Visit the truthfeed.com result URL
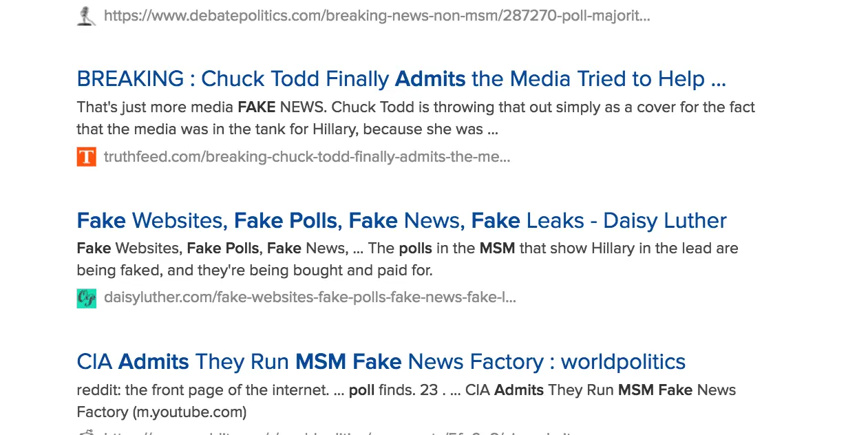 [306, 157]
